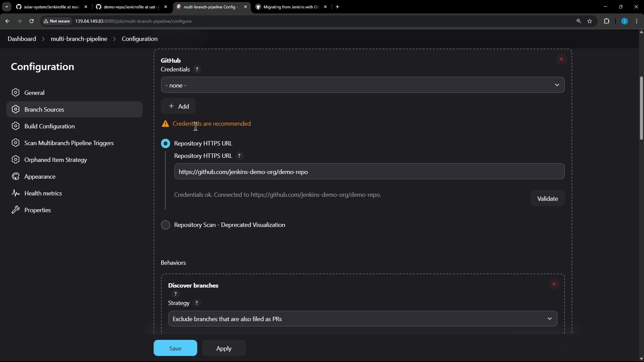Click the Health metrics pulse icon
The image size is (644, 362).
pyautogui.click(x=15, y=193)
